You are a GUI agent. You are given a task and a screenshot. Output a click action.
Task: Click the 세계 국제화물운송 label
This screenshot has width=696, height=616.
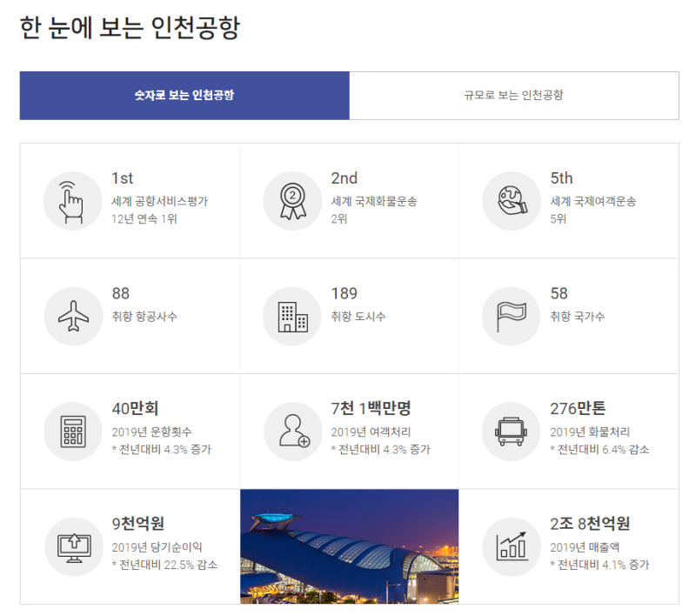pyautogui.click(x=374, y=201)
